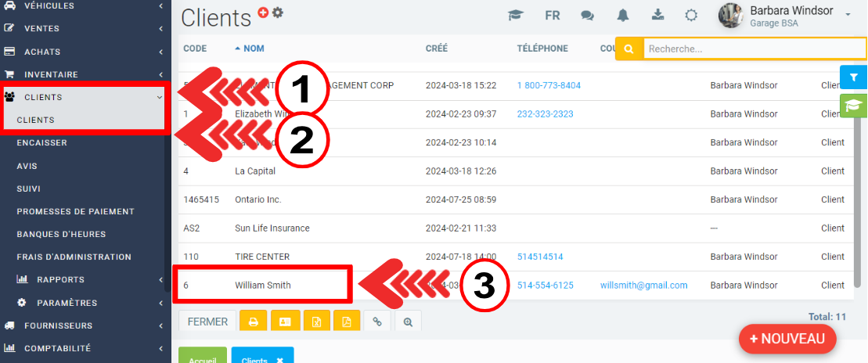Viewport: 868px width, 363px height.
Task: Click the link chain icon in bottom toolbar
Action: tap(376, 322)
